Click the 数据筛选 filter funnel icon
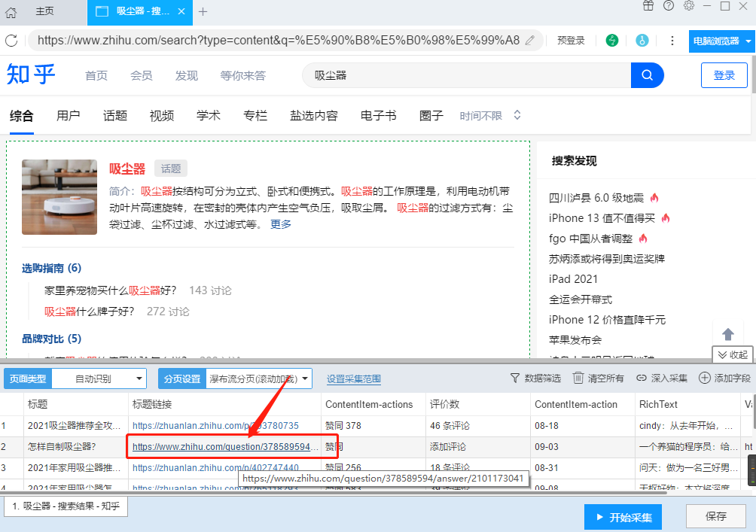The image size is (756, 532). click(515, 378)
